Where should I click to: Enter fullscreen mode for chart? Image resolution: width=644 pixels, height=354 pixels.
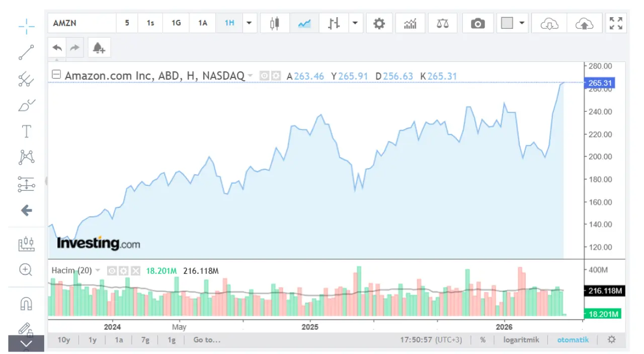point(616,23)
